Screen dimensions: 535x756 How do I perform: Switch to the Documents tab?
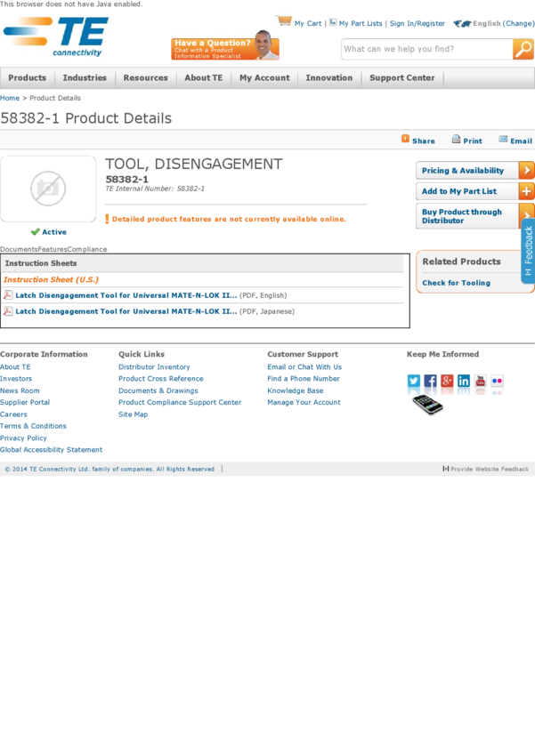pyautogui.click(x=19, y=249)
